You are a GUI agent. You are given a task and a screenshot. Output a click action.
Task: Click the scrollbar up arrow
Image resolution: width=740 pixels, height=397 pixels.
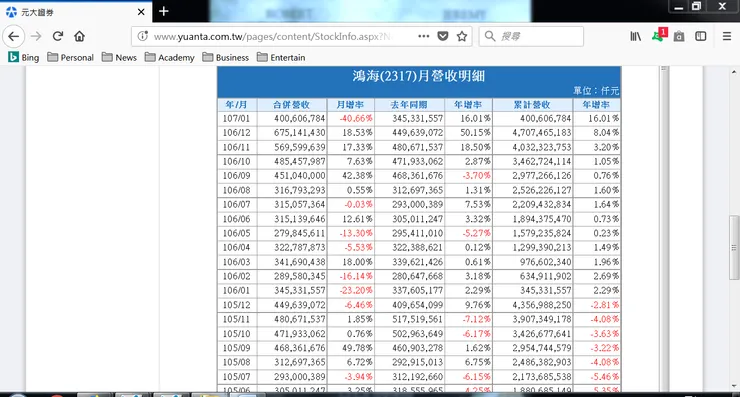point(734,72)
